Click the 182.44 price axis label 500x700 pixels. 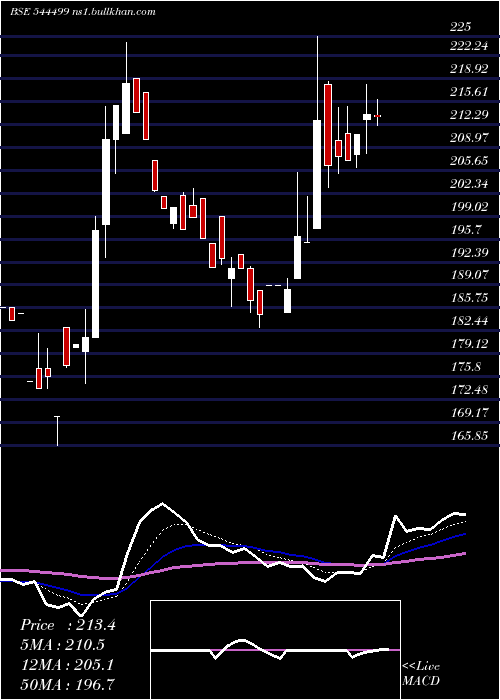point(469,321)
